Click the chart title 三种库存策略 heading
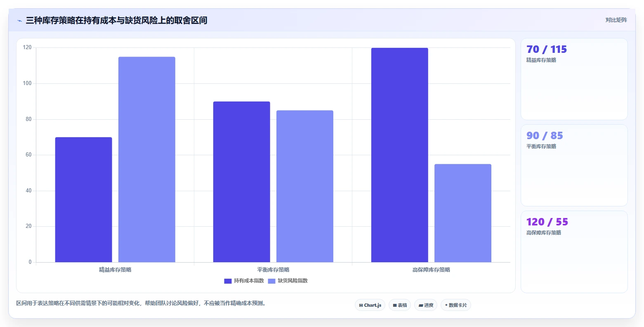 (x=116, y=20)
